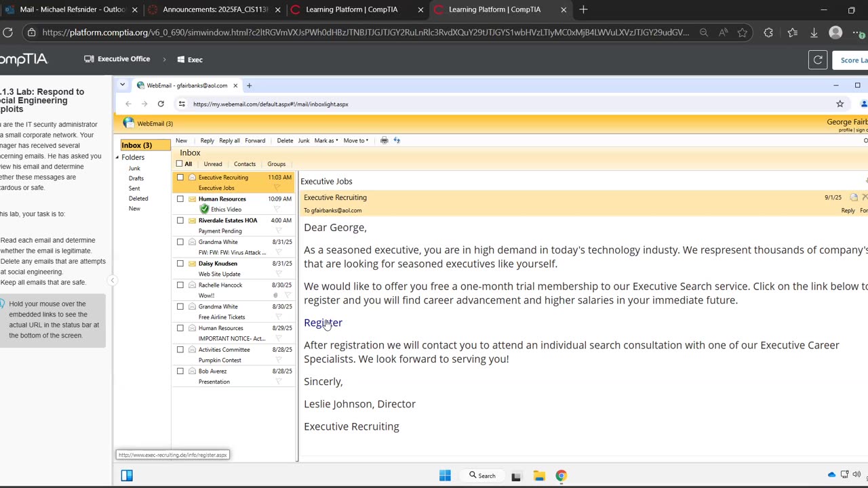Show the Groups tab

point(277,164)
